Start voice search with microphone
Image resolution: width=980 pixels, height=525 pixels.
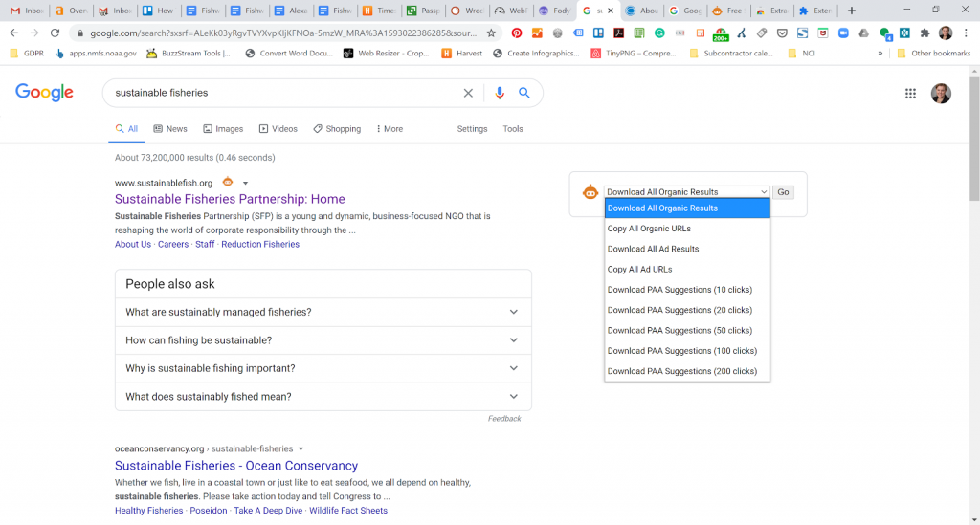coord(500,93)
